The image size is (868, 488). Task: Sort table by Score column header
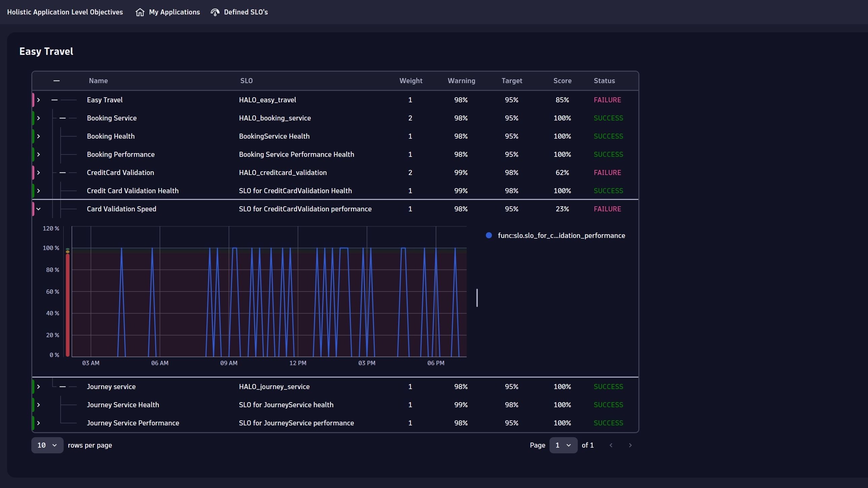pyautogui.click(x=562, y=81)
